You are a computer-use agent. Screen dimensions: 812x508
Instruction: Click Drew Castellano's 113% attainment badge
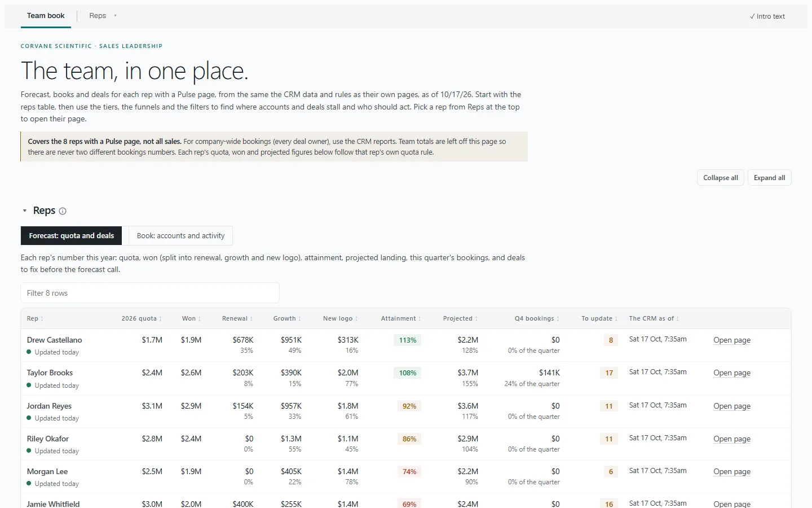[x=408, y=340]
